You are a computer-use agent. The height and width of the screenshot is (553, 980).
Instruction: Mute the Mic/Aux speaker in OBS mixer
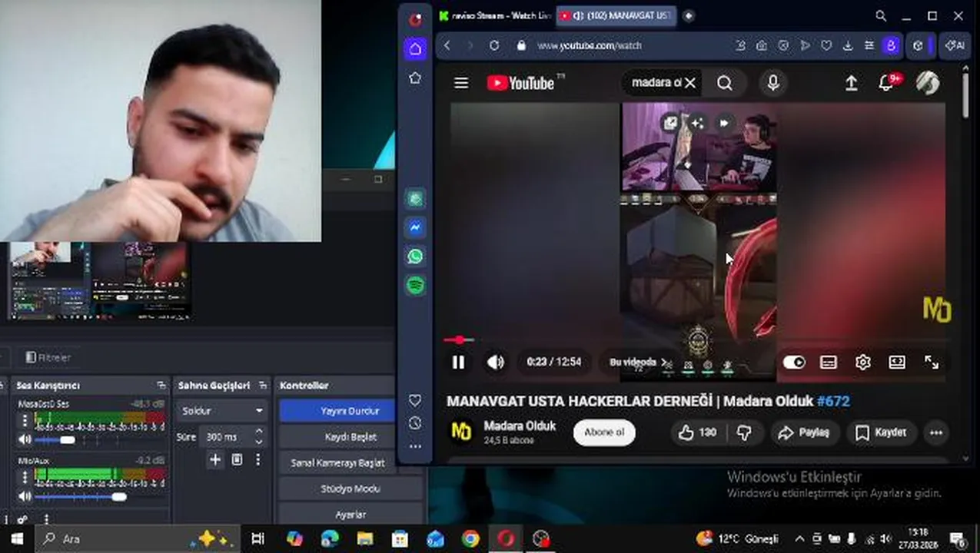coord(25,497)
